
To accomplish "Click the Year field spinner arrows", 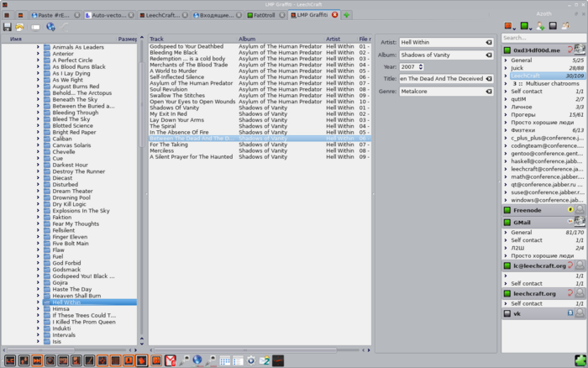I will (x=421, y=66).
